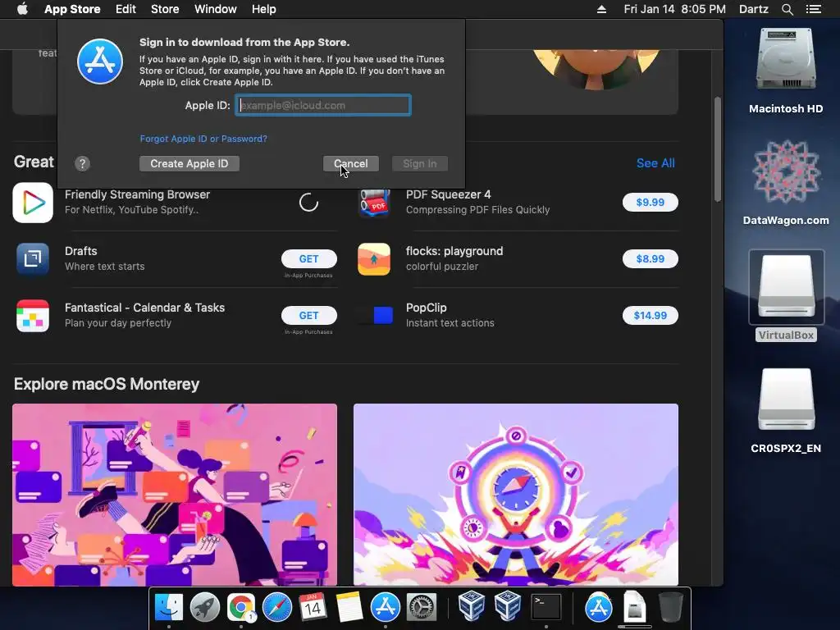Click "colorful puzzler" subtitle

[x=442, y=267]
